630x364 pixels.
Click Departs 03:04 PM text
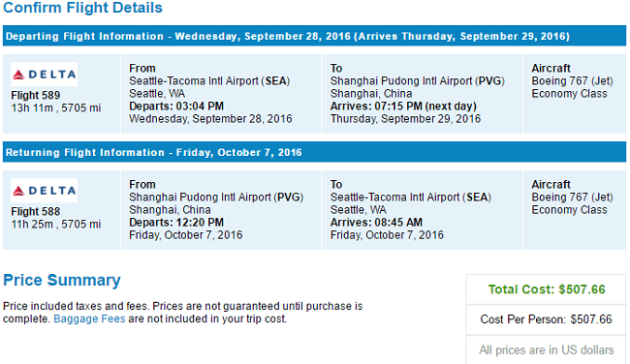pyautogui.click(x=176, y=106)
